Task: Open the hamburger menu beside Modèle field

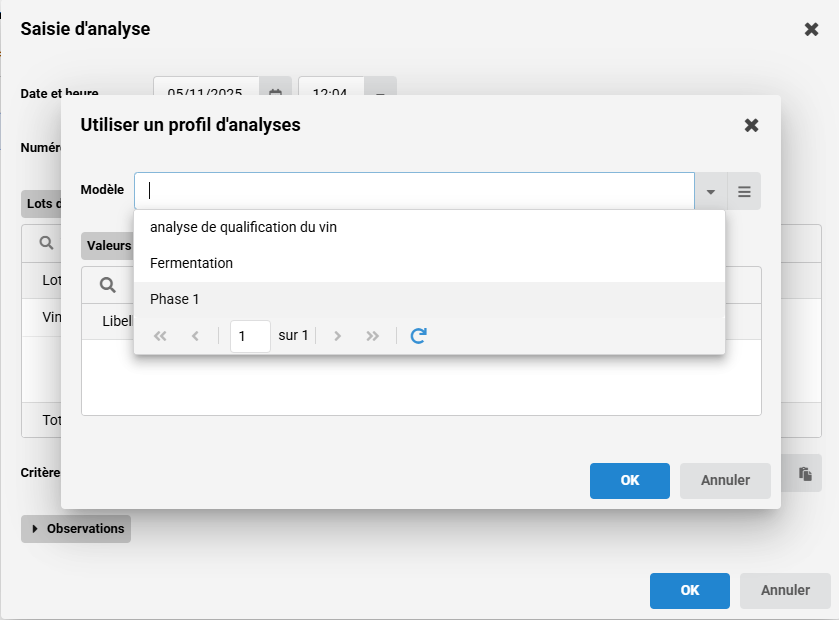Action: pos(744,191)
